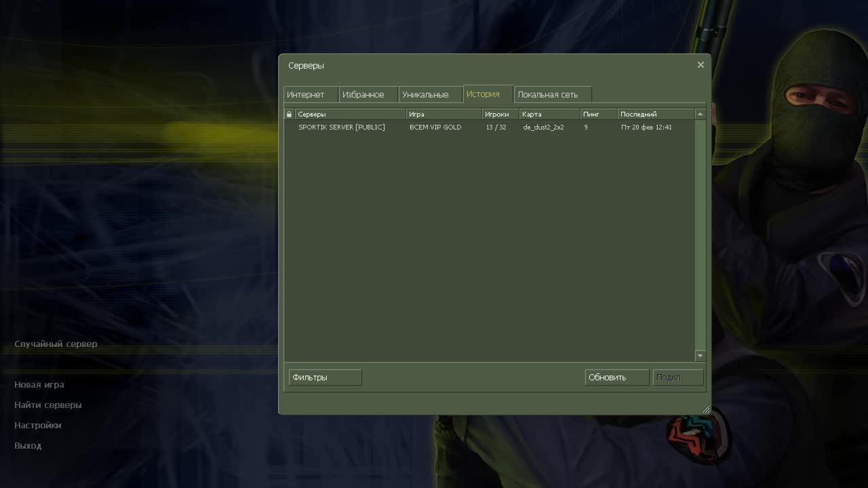Refresh list with Обновить button

click(x=617, y=378)
